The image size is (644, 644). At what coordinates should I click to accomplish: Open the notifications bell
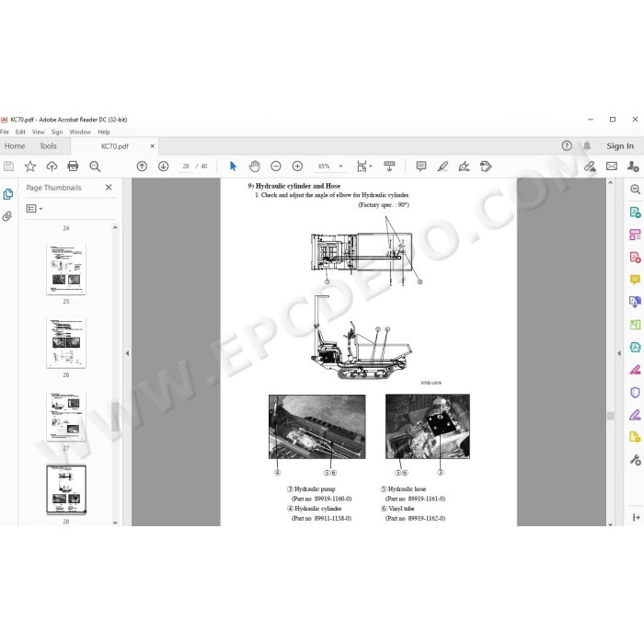587,145
